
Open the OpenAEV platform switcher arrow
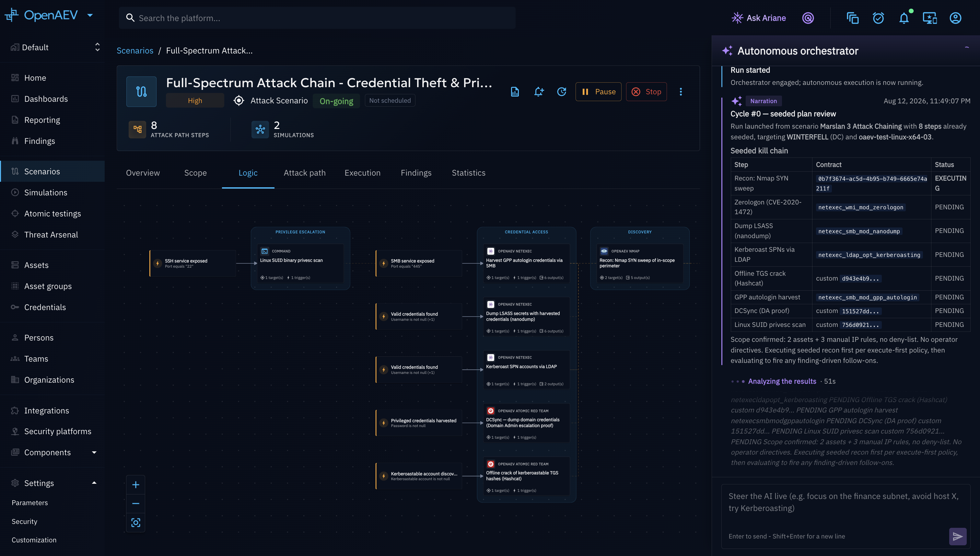click(x=90, y=15)
